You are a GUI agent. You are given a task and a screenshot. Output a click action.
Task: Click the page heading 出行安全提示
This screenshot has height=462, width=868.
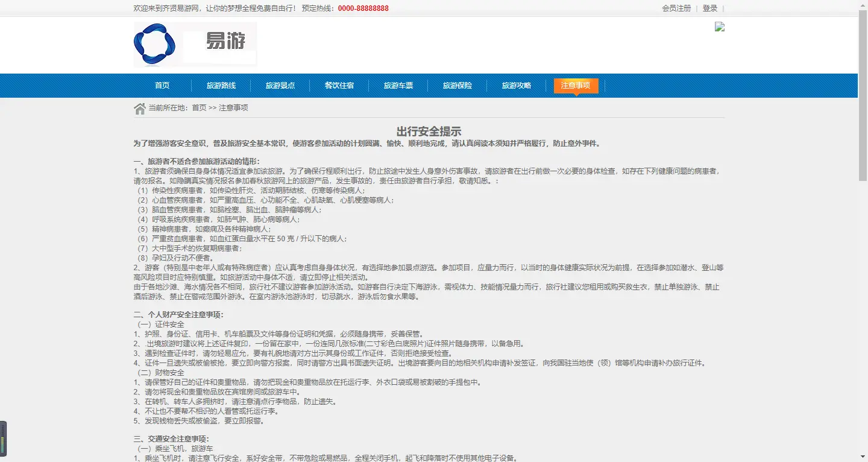tap(430, 130)
